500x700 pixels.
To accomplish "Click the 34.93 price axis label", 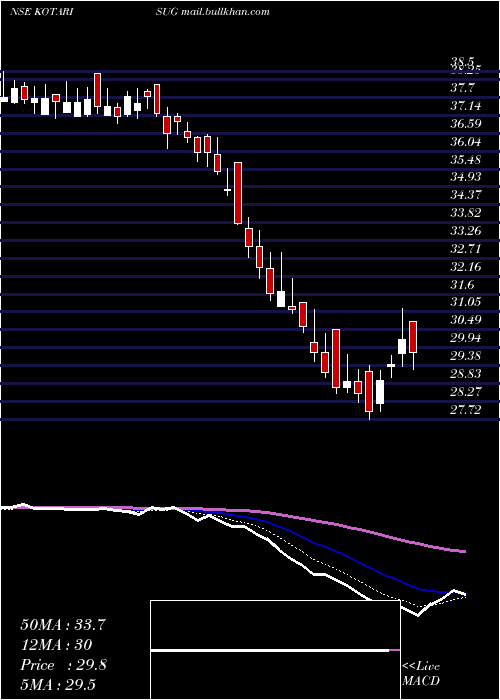I will pyautogui.click(x=465, y=177).
